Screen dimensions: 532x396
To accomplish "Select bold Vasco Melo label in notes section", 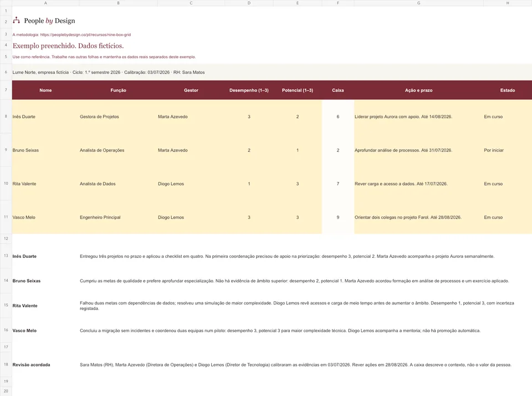I will tap(24, 331).
